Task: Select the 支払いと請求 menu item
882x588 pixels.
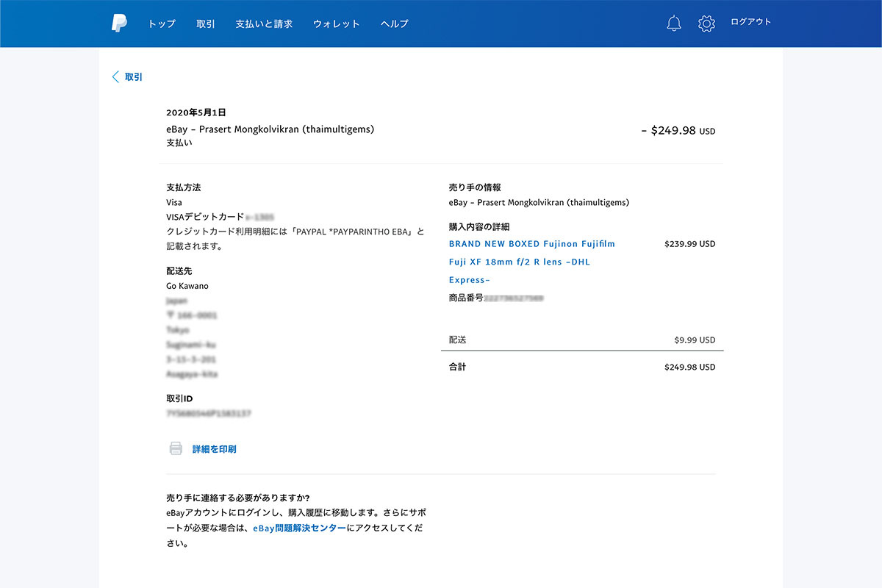Action: 264,24
